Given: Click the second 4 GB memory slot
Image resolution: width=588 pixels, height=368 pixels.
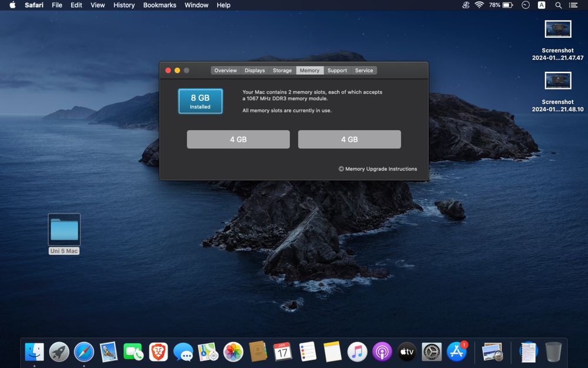Looking at the screenshot, I should pyautogui.click(x=349, y=140).
